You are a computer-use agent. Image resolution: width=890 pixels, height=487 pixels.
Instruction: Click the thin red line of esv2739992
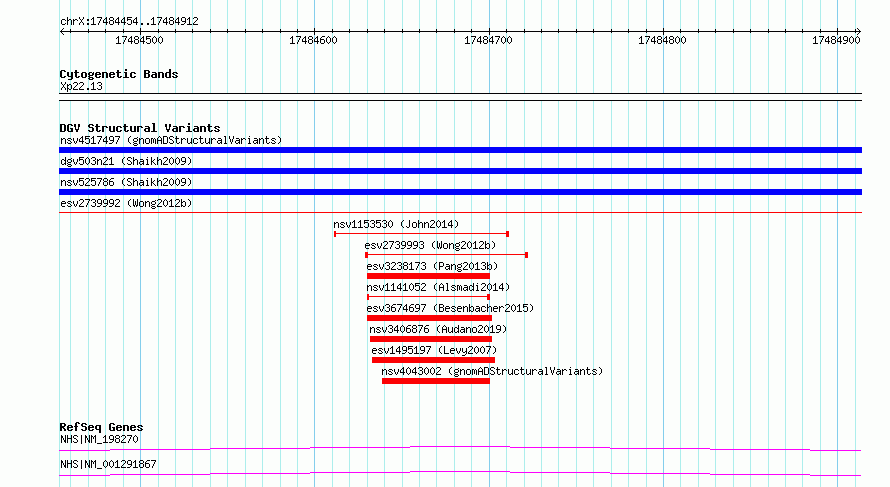pos(460,213)
